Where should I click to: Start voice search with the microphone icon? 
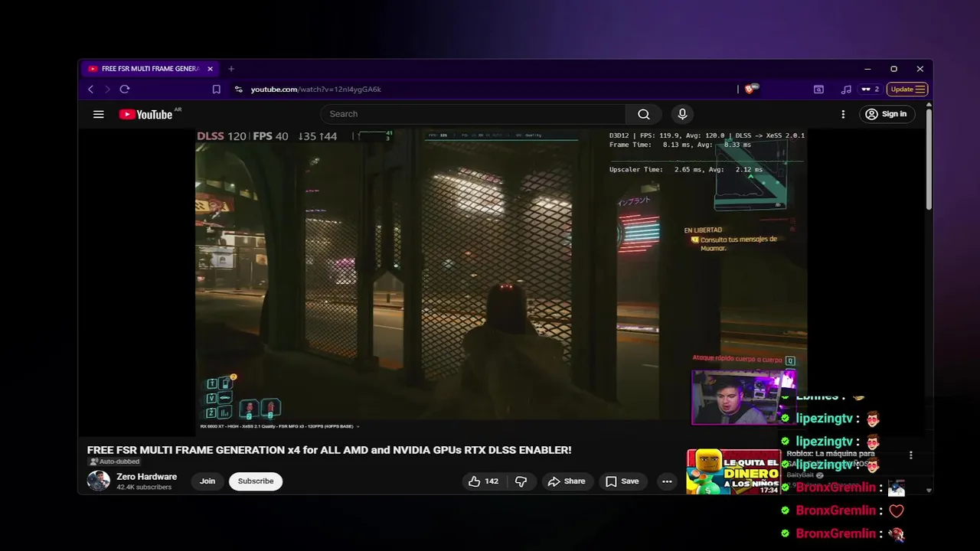point(682,114)
